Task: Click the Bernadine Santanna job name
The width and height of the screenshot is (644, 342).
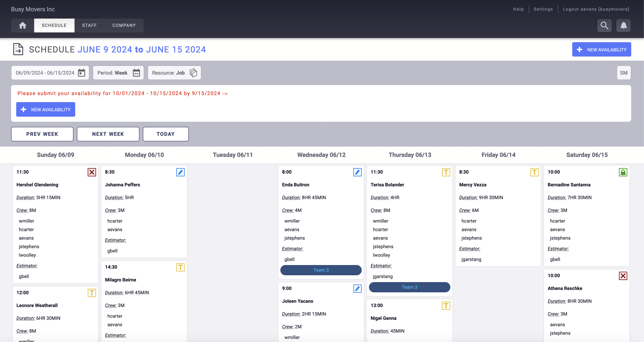Action: 569,184
